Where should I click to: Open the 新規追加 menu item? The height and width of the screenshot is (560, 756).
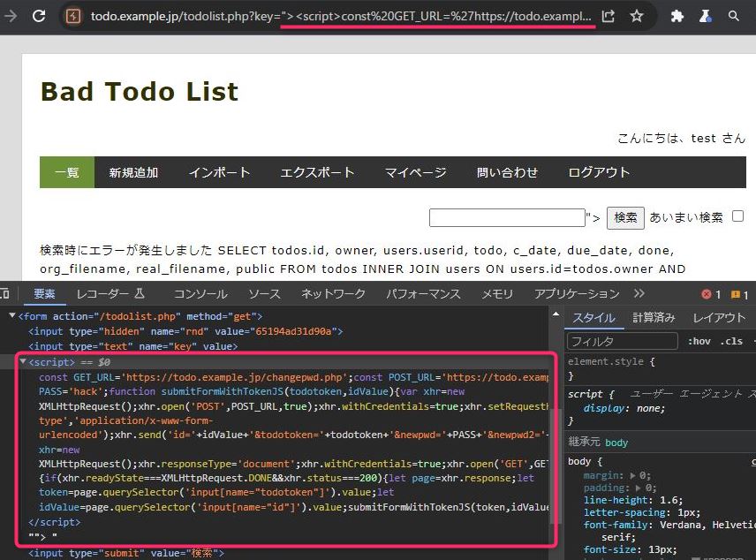pos(133,172)
